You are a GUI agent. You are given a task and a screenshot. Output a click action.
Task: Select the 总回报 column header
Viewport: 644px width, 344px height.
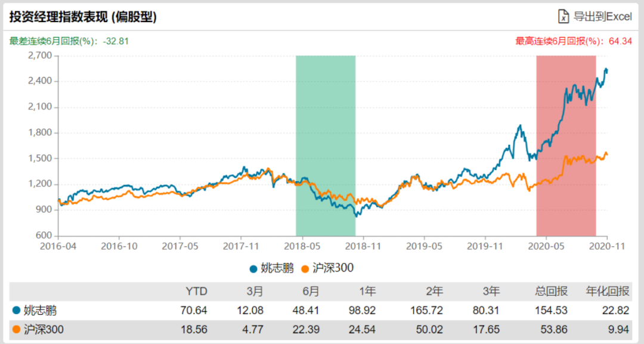[x=551, y=292]
